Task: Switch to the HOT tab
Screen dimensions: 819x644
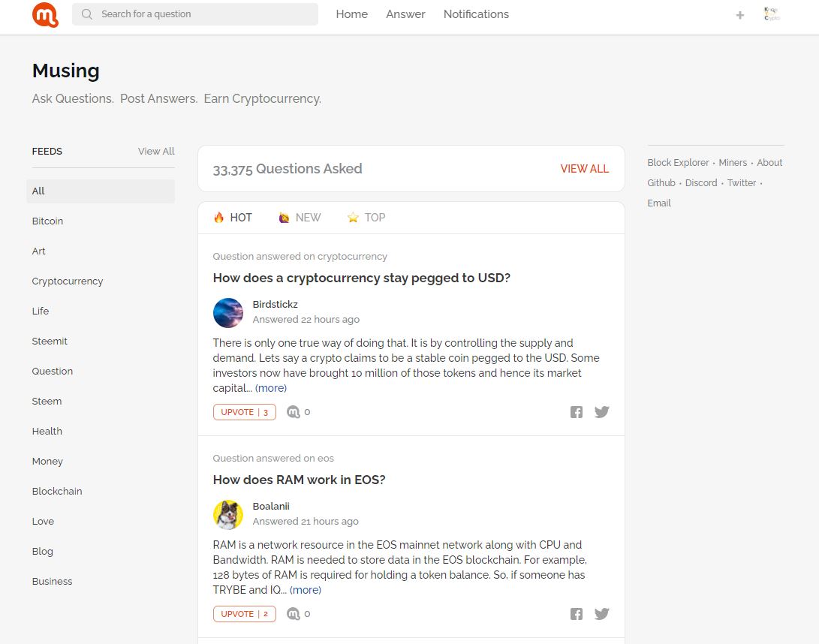Action: (233, 217)
